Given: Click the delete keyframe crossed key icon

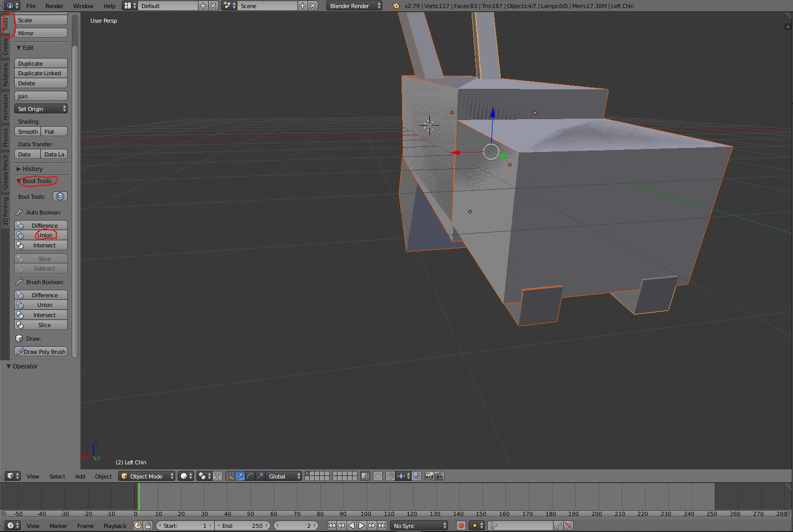Looking at the screenshot, I should tap(568, 525).
